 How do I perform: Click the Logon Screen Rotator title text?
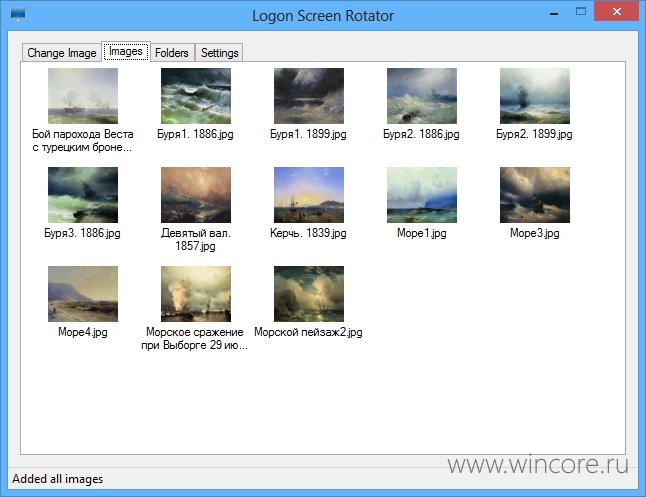click(323, 16)
